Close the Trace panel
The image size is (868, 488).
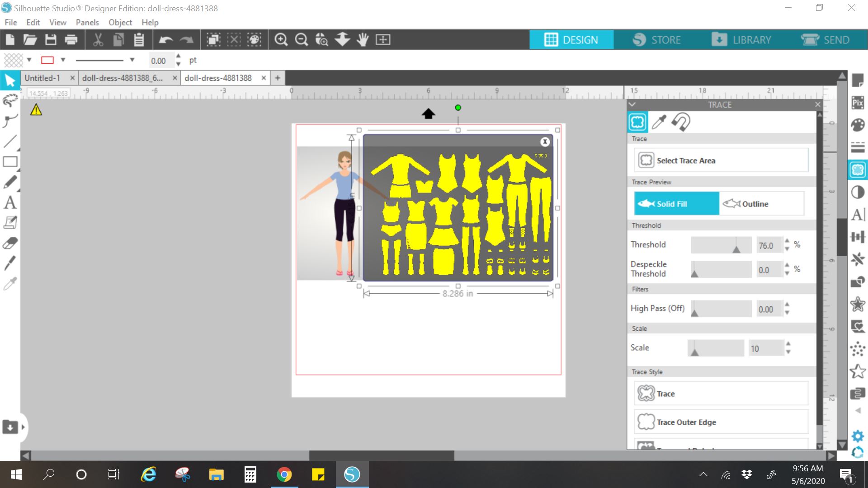point(817,104)
